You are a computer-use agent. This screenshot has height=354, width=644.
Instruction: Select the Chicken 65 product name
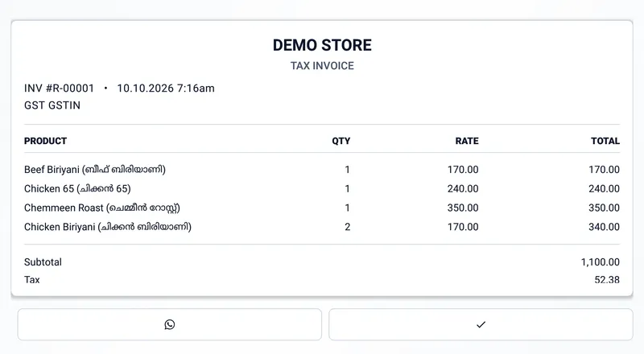point(77,189)
